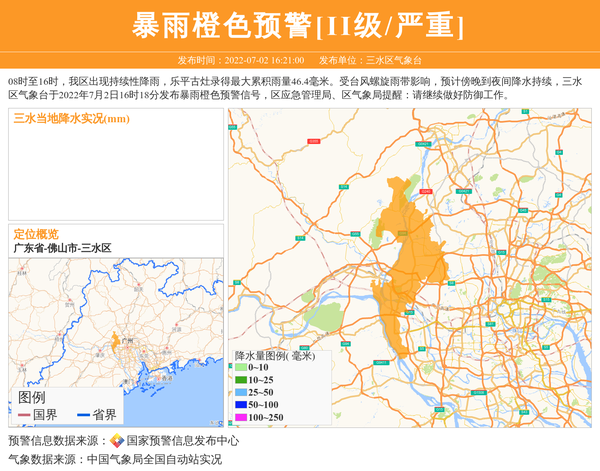Select the 50~100 dark blue rainfall swatch

coord(240,405)
